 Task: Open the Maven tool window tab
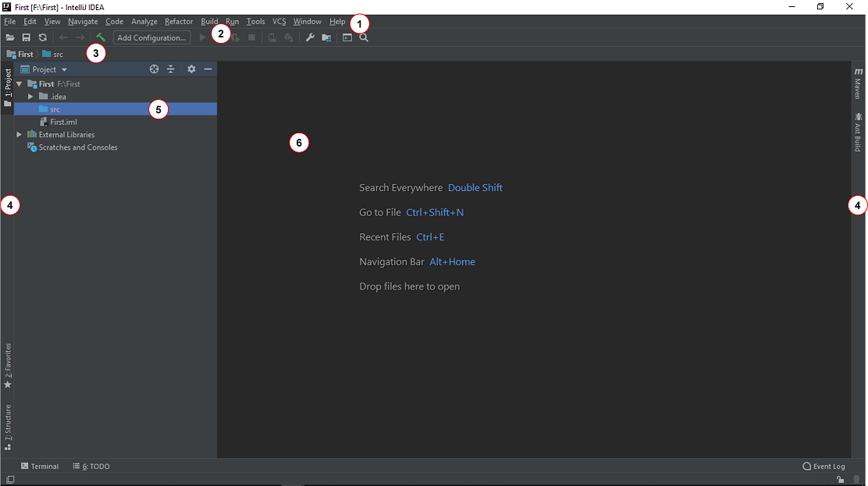click(858, 83)
